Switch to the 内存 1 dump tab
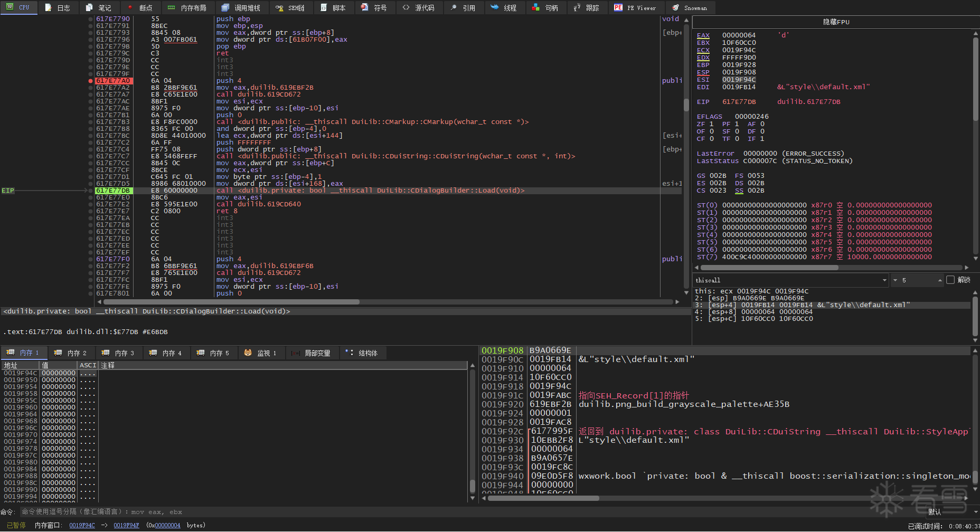 click(x=24, y=353)
